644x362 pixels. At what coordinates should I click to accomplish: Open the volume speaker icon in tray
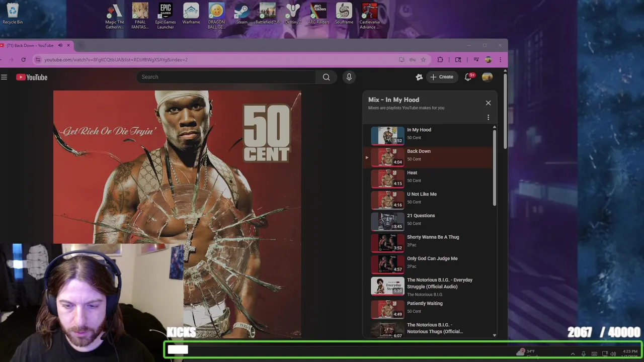coord(613,353)
